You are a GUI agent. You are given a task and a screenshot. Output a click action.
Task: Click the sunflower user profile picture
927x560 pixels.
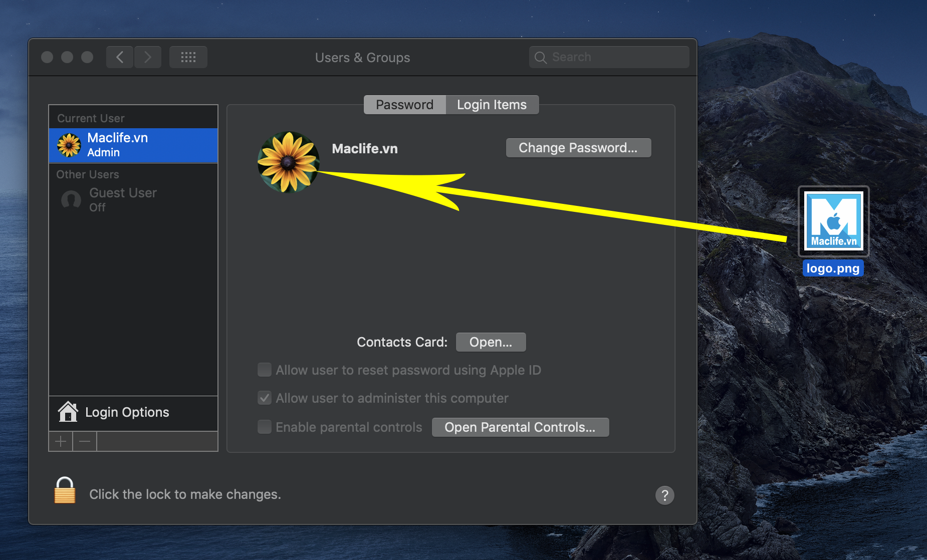(289, 160)
